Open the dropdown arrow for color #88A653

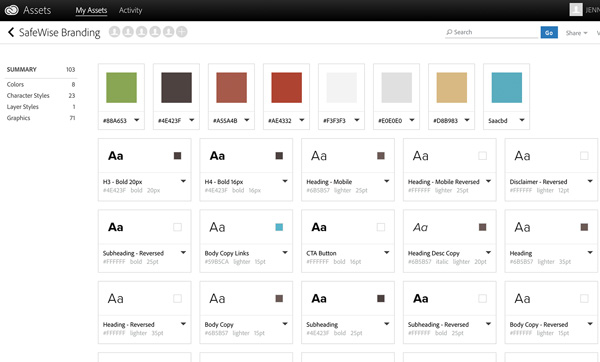pyautogui.click(x=137, y=120)
